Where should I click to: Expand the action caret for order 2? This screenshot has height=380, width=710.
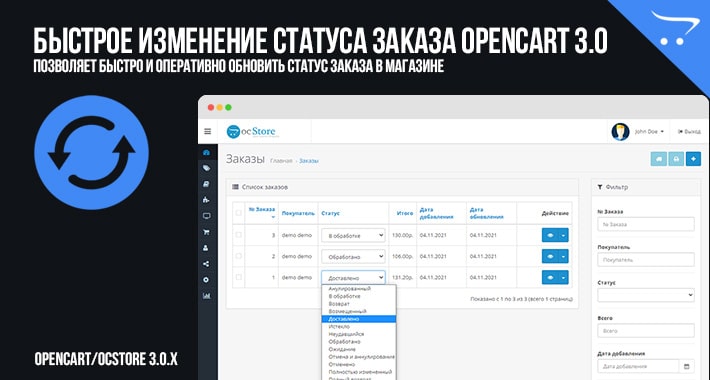point(563,256)
